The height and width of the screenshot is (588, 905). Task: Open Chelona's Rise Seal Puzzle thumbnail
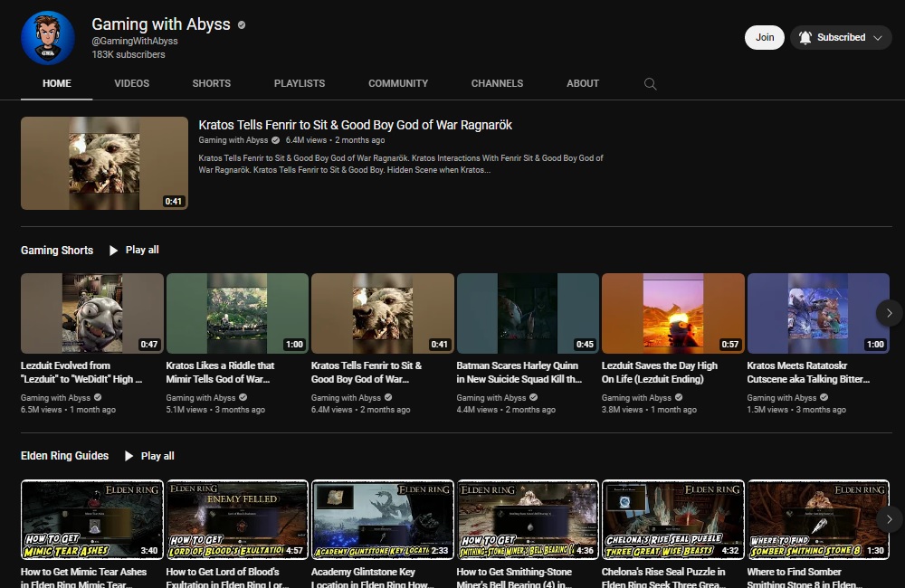[673, 519]
